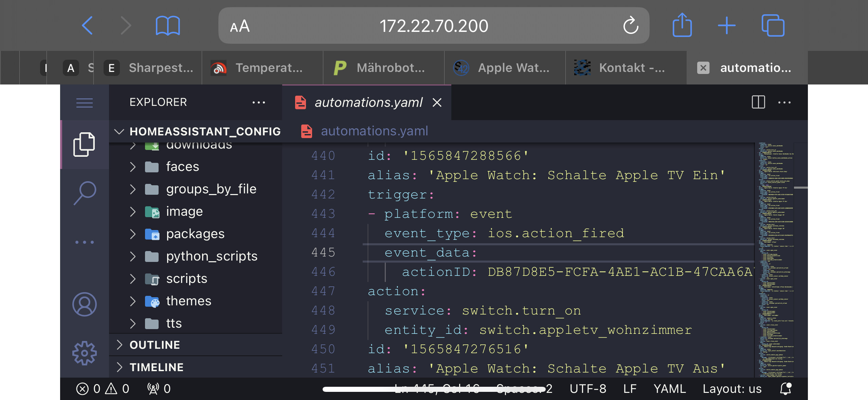This screenshot has height=400, width=868.
Task: Add a new Safari tab
Action: (x=726, y=25)
